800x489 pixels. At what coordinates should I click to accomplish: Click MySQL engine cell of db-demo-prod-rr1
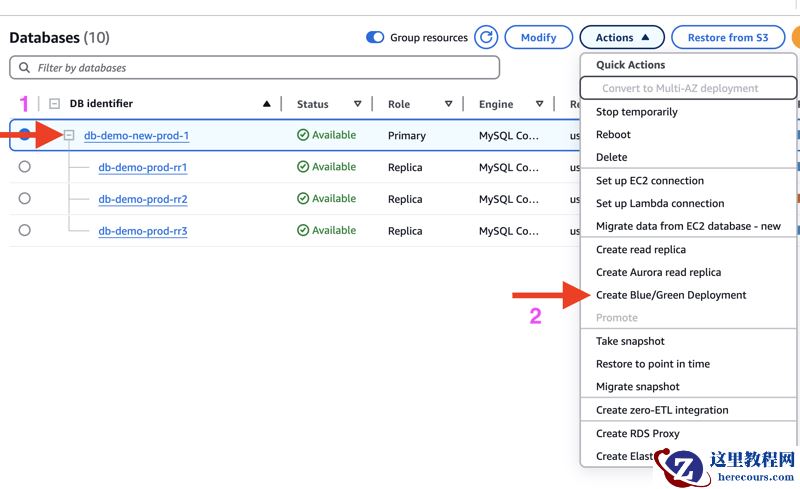[x=508, y=167]
